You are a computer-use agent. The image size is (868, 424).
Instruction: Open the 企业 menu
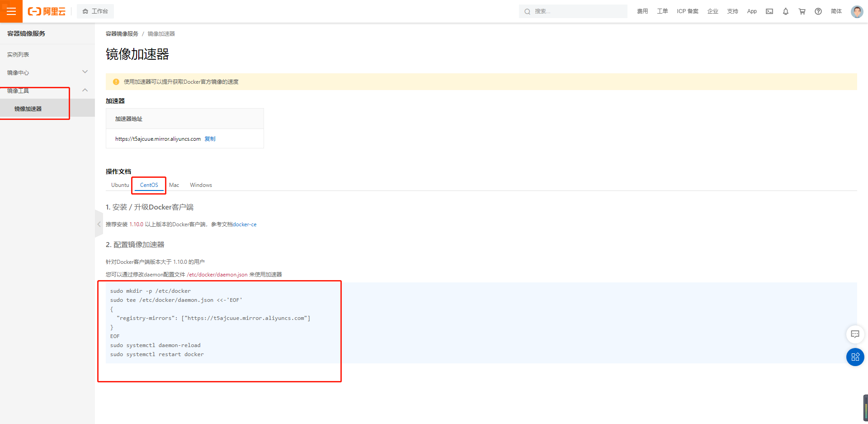(x=713, y=11)
